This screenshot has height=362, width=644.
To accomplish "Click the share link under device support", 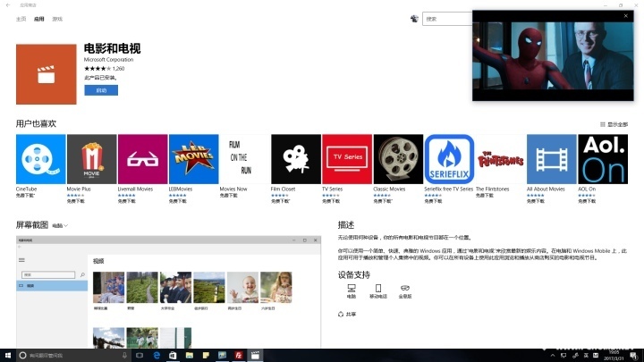I will 347,315.
